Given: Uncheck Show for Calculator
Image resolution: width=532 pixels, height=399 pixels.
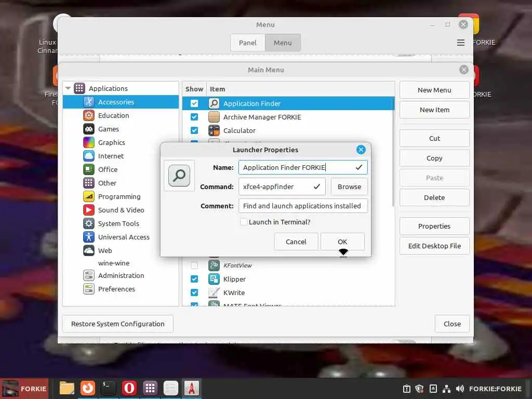Looking at the screenshot, I should [194, 130].
